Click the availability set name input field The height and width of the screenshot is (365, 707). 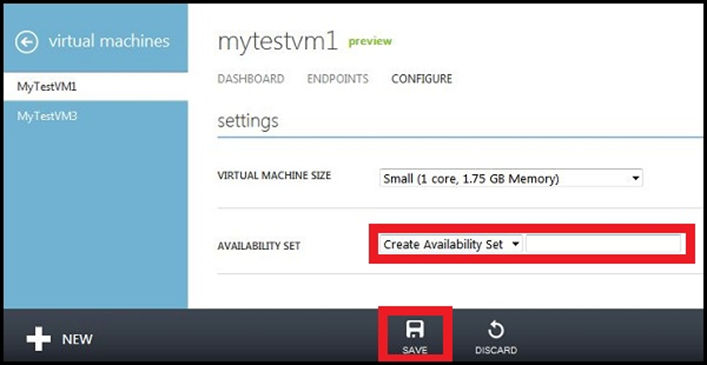pyautogui.click(x=603, y=244)
